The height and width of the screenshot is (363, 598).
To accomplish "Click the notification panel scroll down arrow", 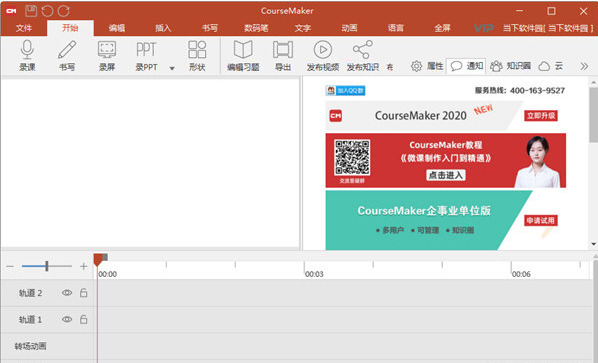I will point(593,244).
